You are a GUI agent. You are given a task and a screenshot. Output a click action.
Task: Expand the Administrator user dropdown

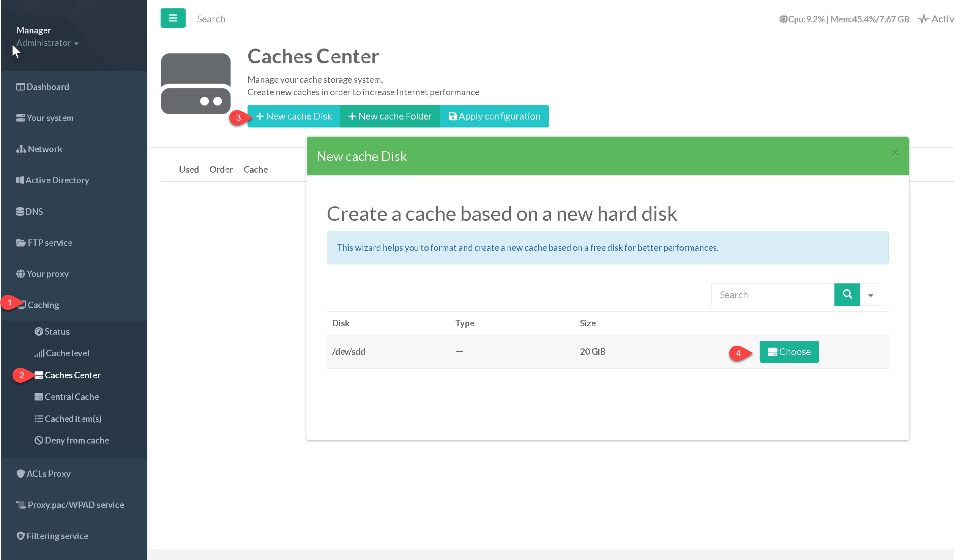(x=47, y=43)
